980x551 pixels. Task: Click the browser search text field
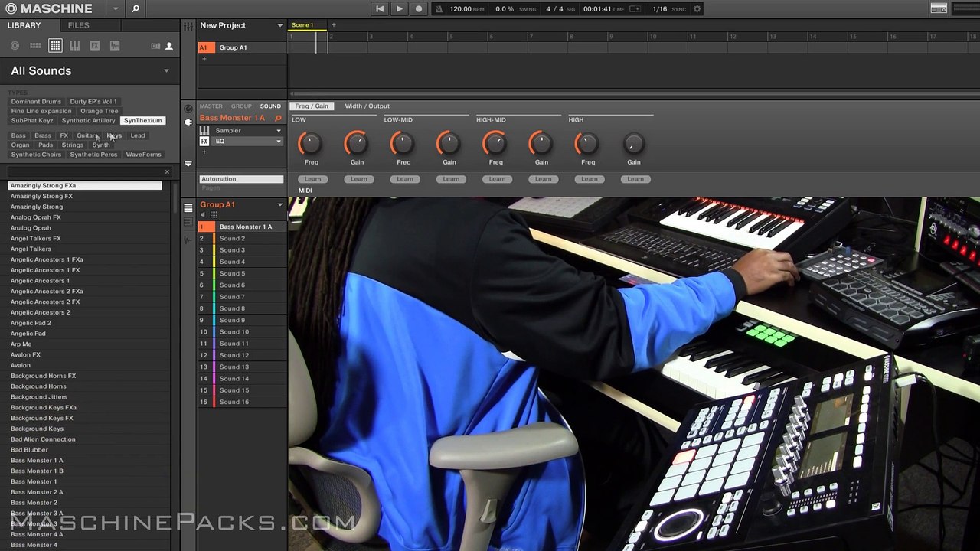pos(84,171)
